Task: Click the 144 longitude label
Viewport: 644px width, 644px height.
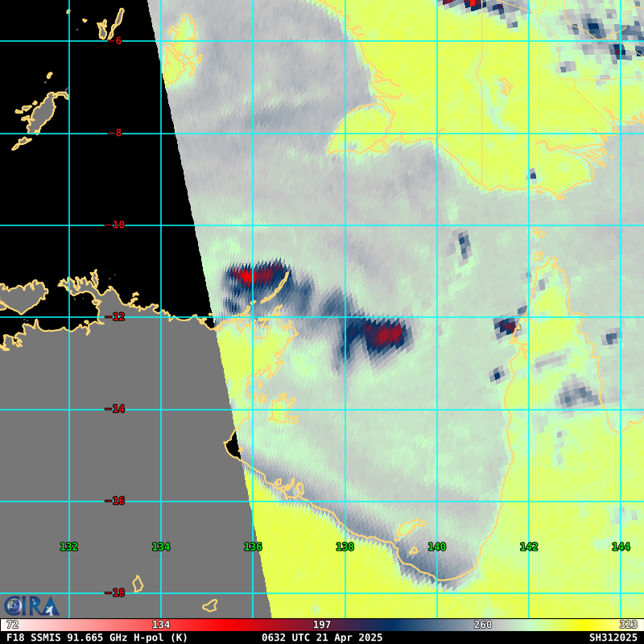Action: (620, 547)
